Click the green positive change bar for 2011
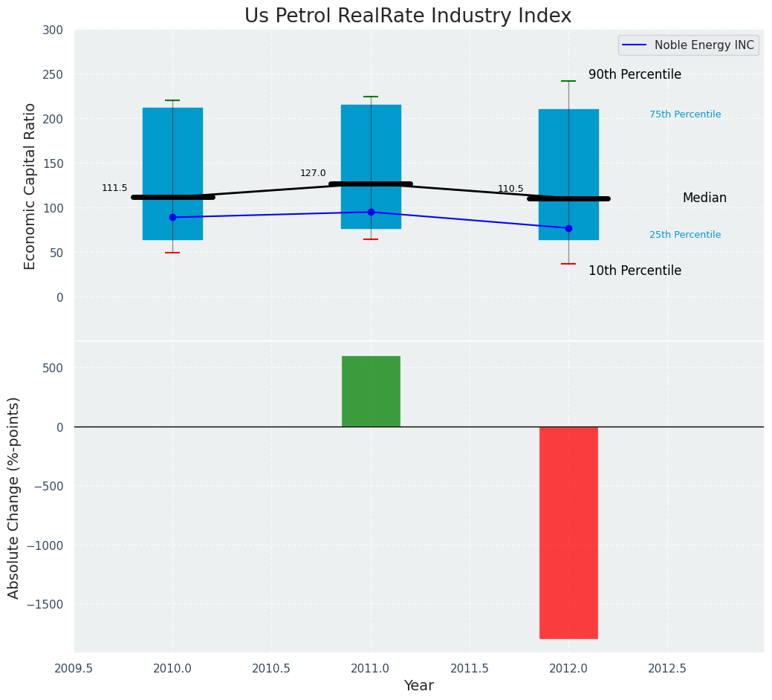The width and height of the screenshot is (772, 700). pyautogui.click(x=371, y=392)
